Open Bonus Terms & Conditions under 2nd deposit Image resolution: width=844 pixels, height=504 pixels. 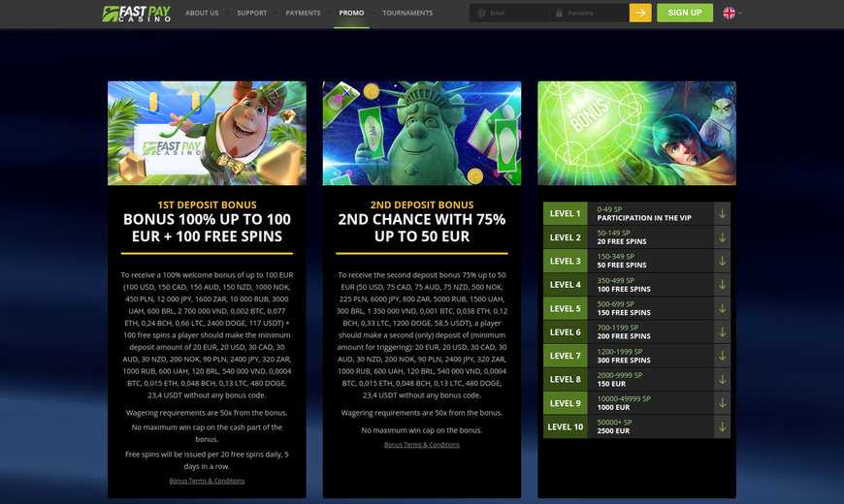pyautogui.click(x=421, y=445)
